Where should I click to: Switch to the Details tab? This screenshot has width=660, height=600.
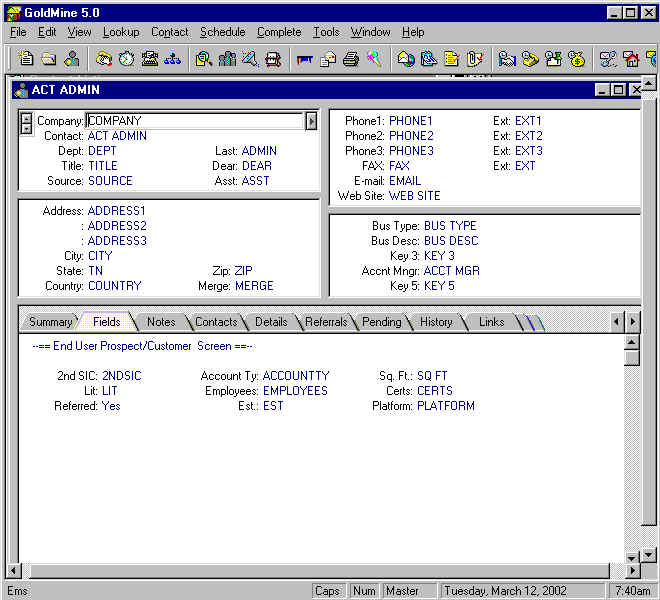[271, 322]
